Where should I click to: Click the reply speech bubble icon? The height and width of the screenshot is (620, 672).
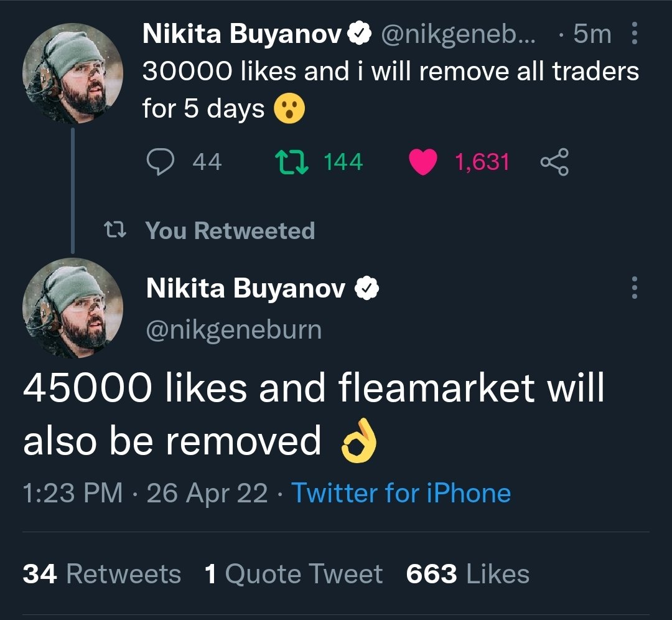161,162
